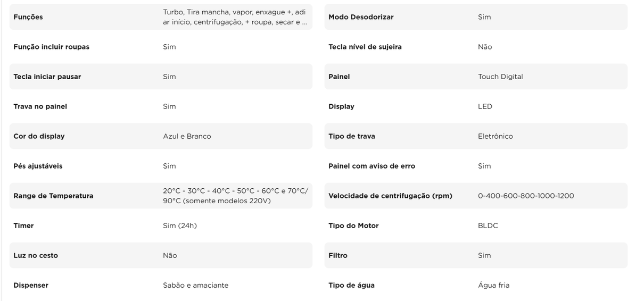The image size is (644, 301).
Task: Click the Trava no painel label
Action: click(40, 106)
